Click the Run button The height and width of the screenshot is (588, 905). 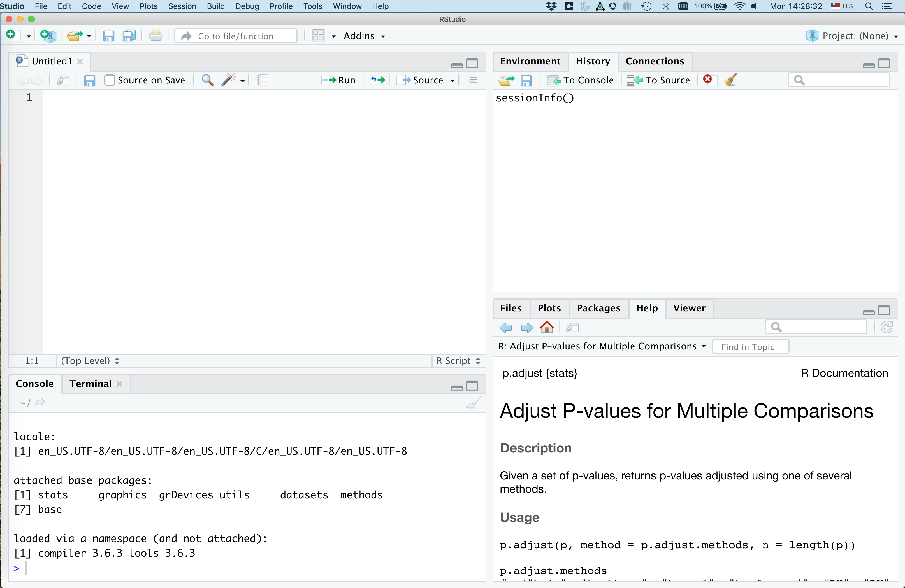[338, 80]
